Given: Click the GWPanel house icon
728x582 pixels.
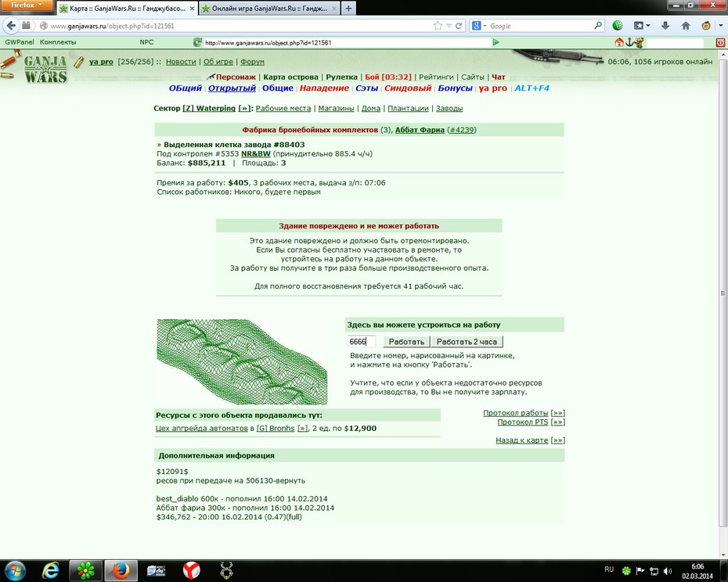Looking at the screenshot, I should tap(619, 42).
